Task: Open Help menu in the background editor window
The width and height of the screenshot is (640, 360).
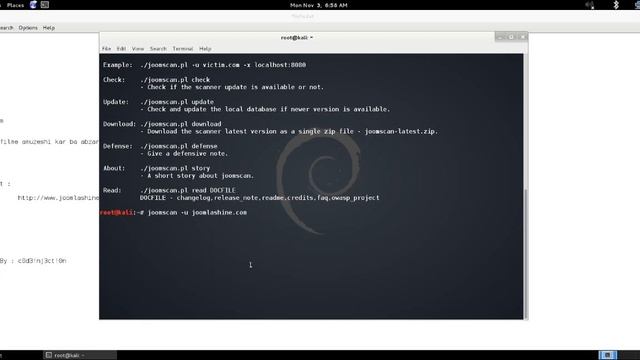Action: pos(49,28)
